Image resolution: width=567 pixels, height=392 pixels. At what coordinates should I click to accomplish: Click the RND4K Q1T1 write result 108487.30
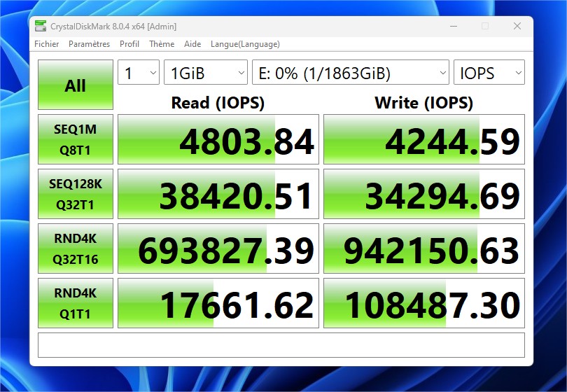424,303
